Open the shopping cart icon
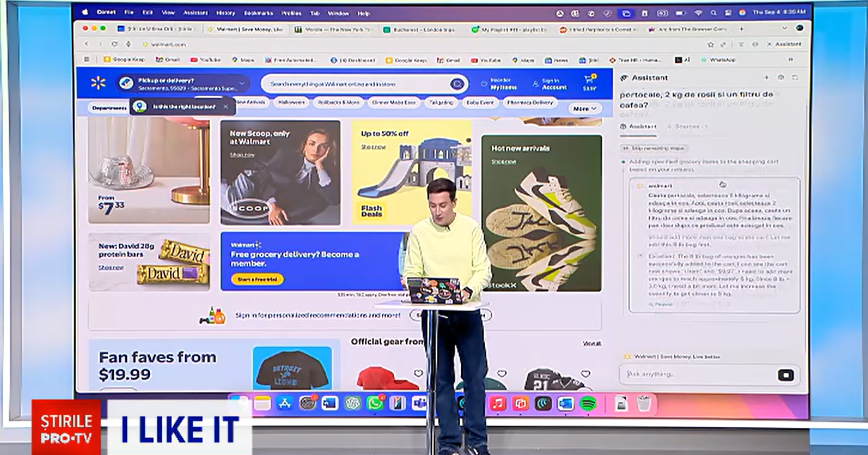Viewport: 868px width, 455px height. coord(588,80)
